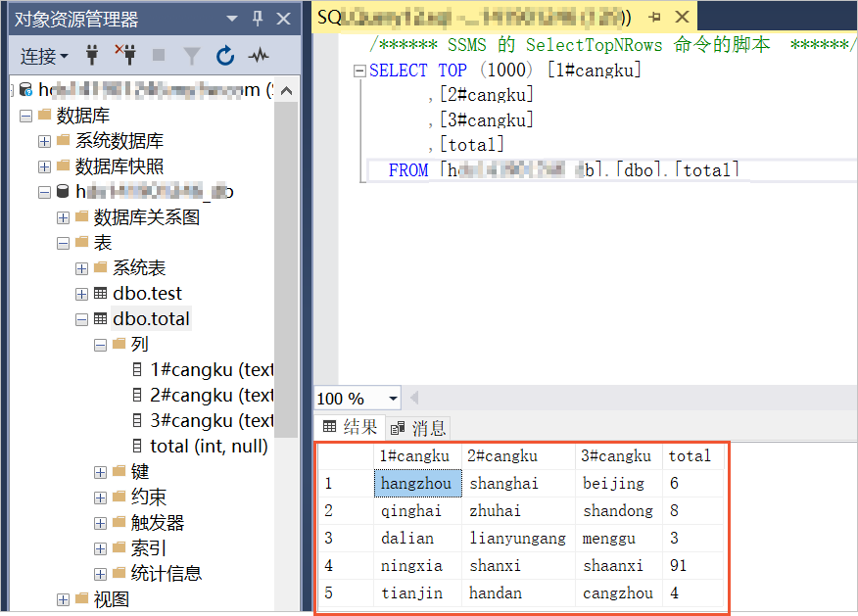Select row header 3 in the results grid
Screen dimensions: 858x616
347,538
